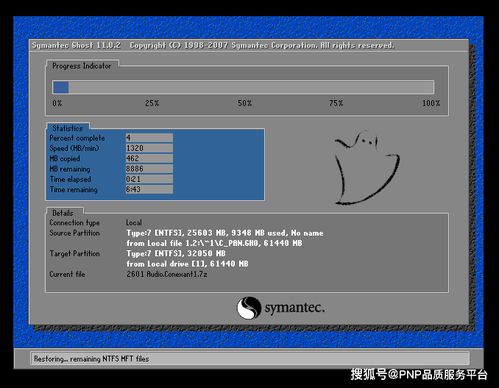
Task: Click the blue progress bar fill
Action: 61,87
